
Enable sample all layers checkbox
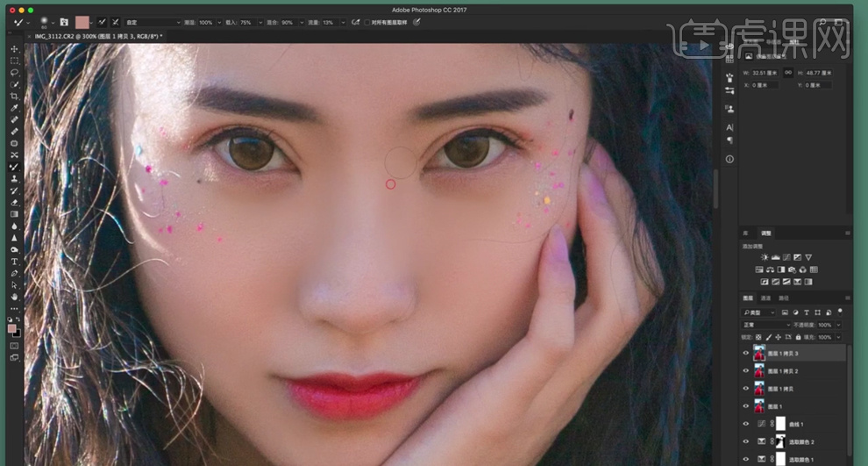(x=367, y=23)
